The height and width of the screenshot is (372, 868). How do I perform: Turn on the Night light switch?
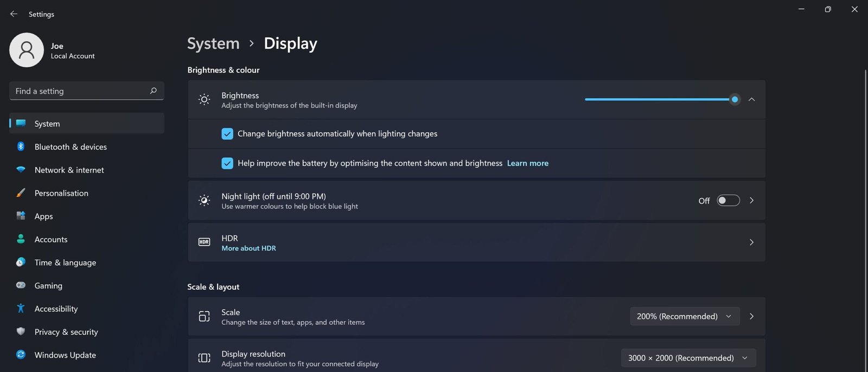click(728, 201)
